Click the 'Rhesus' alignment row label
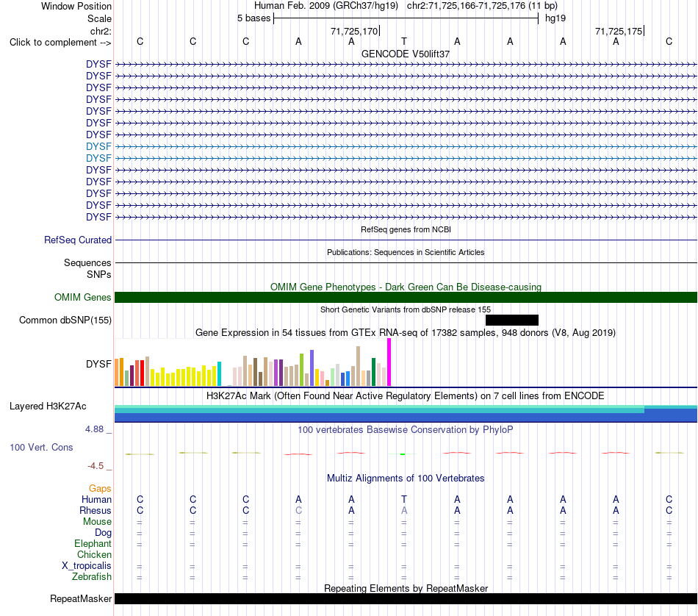Viewport: 698px width, 616px height. [96, 510]
